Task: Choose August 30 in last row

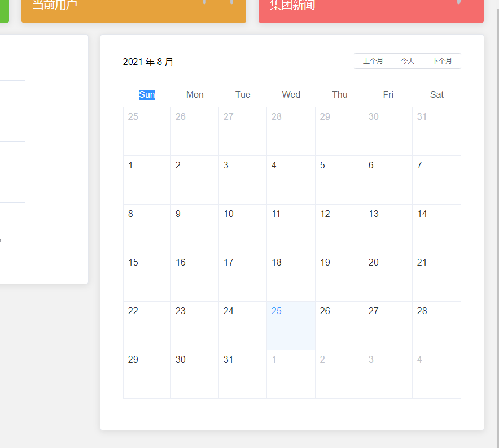Action: [x=195, y=375]
